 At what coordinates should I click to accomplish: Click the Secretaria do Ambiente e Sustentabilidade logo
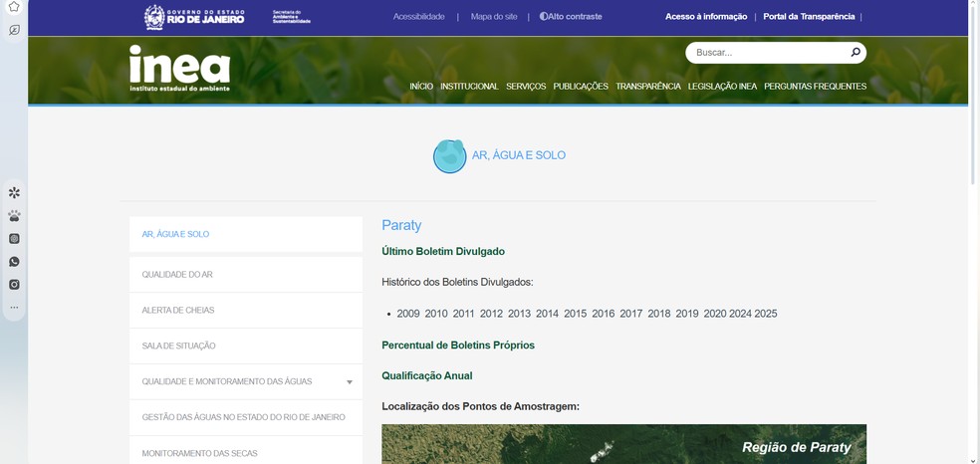[x=291, y=17]
